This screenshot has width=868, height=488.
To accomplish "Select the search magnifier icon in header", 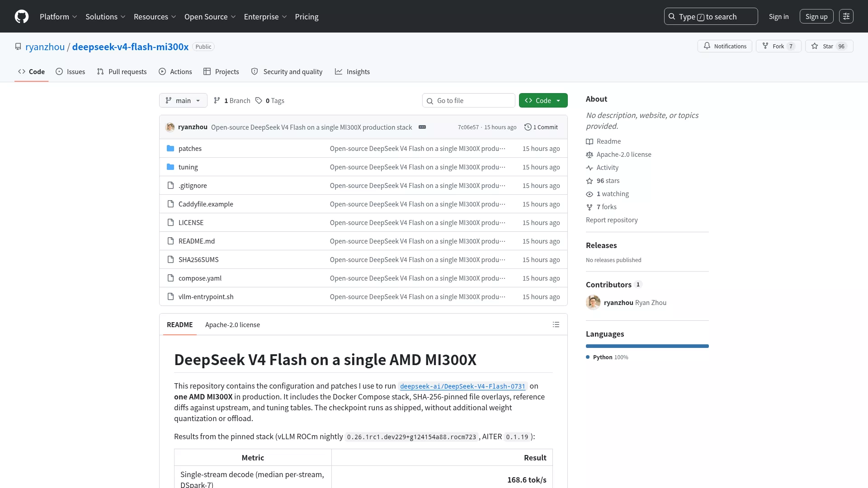I will click(672, 17).
